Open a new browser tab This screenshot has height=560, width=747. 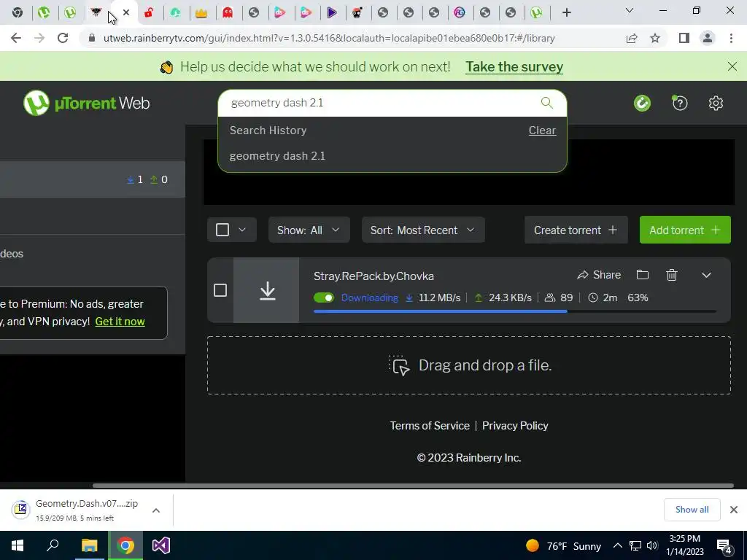[566, 13]
